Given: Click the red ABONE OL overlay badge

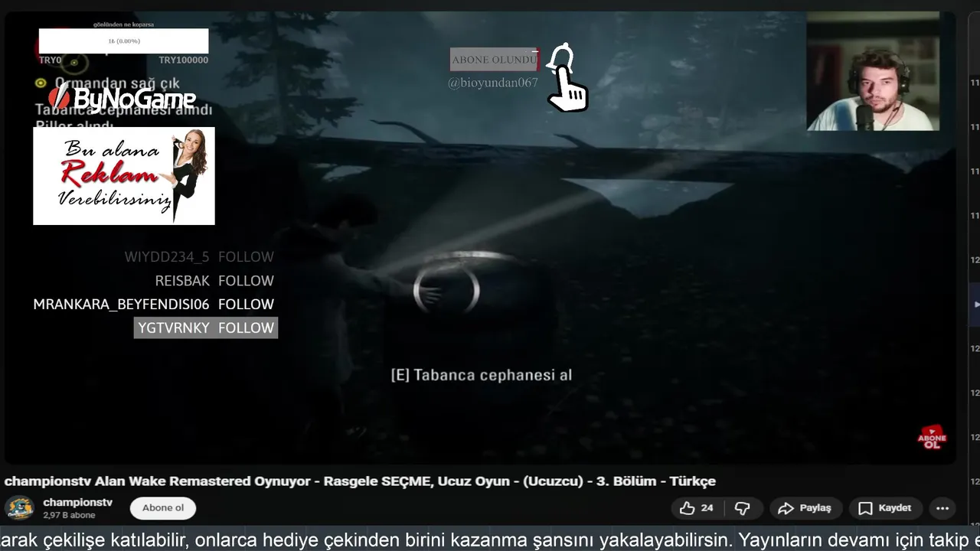Looking at the screenshot, I should pyautogui.click(x=932, y=437).
